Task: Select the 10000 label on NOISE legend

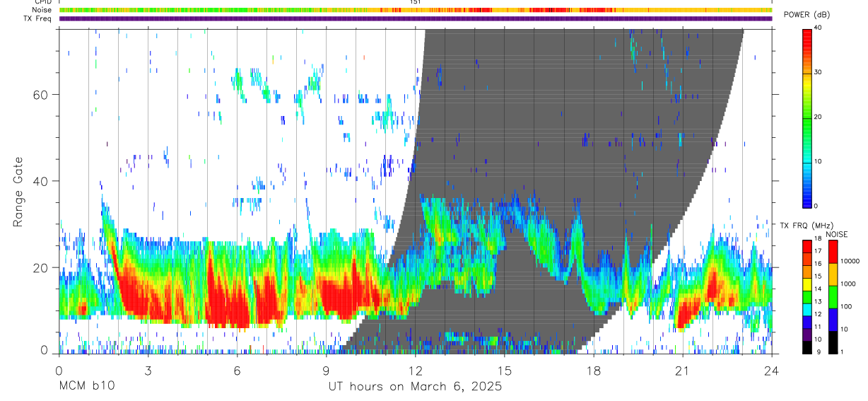Action: [850, 261]
